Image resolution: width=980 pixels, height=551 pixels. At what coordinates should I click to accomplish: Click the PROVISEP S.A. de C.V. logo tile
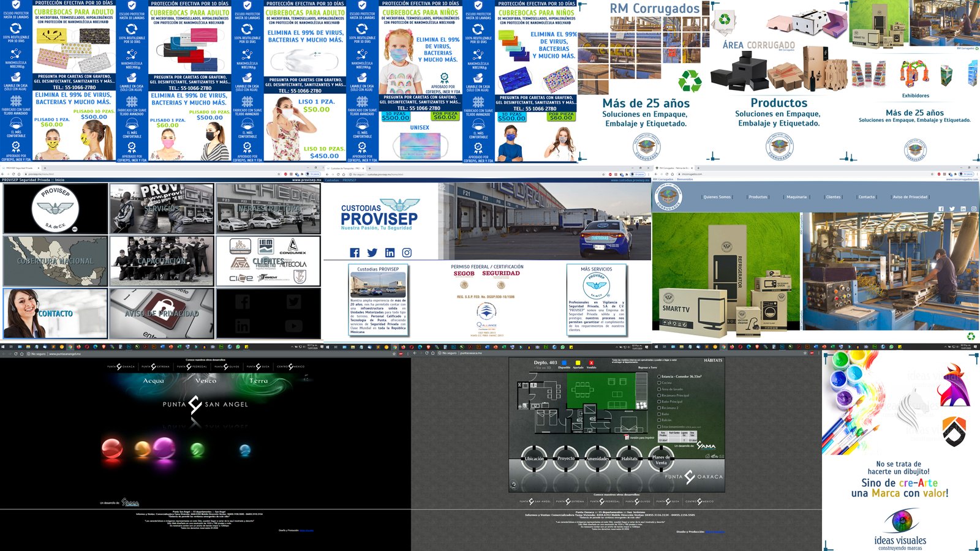pyautogui.click(x=55, y=209)
